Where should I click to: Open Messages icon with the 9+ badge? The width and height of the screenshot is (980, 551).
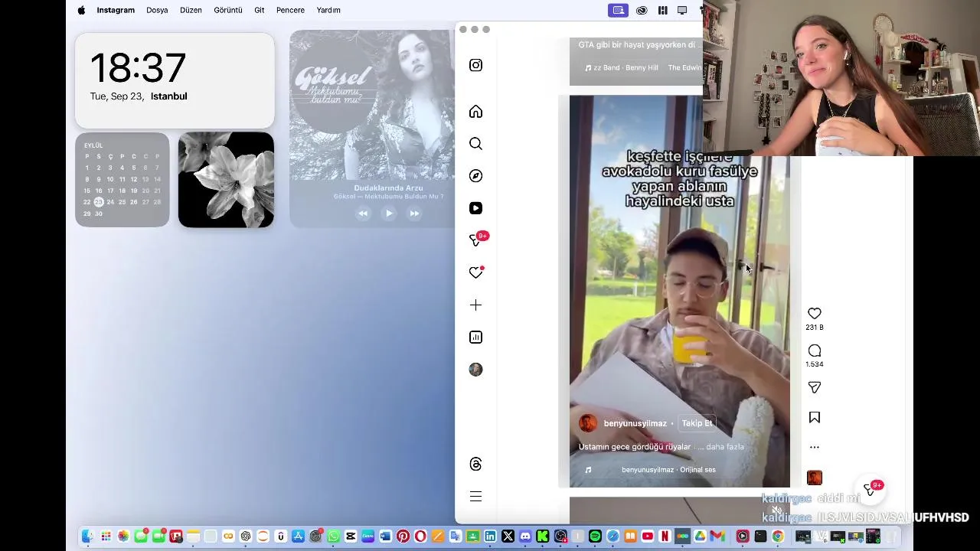[477, 240]
